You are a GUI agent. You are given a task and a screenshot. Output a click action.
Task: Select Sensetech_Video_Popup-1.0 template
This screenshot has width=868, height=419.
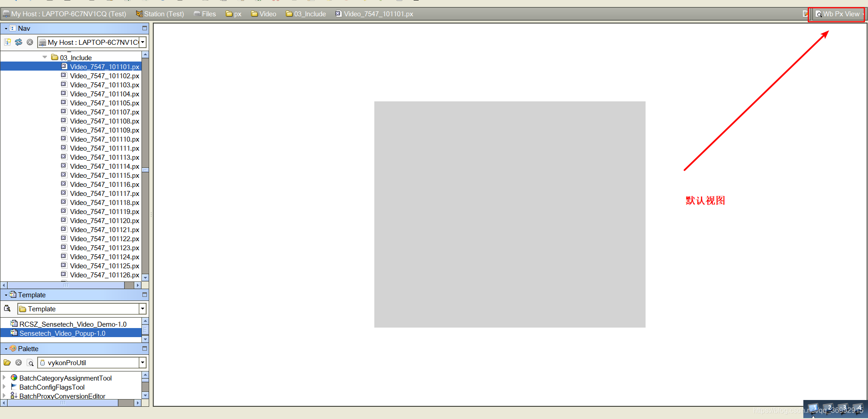pos(62,333)
